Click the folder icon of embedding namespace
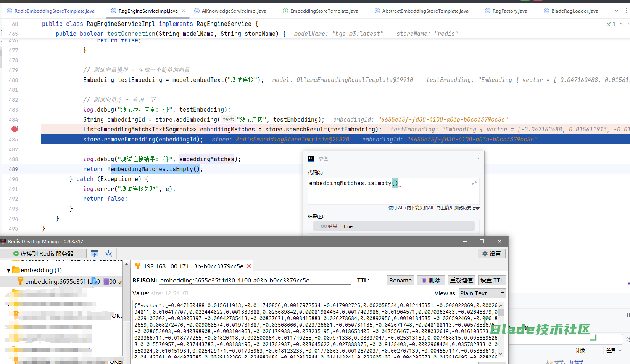 (x=16, y=270)
